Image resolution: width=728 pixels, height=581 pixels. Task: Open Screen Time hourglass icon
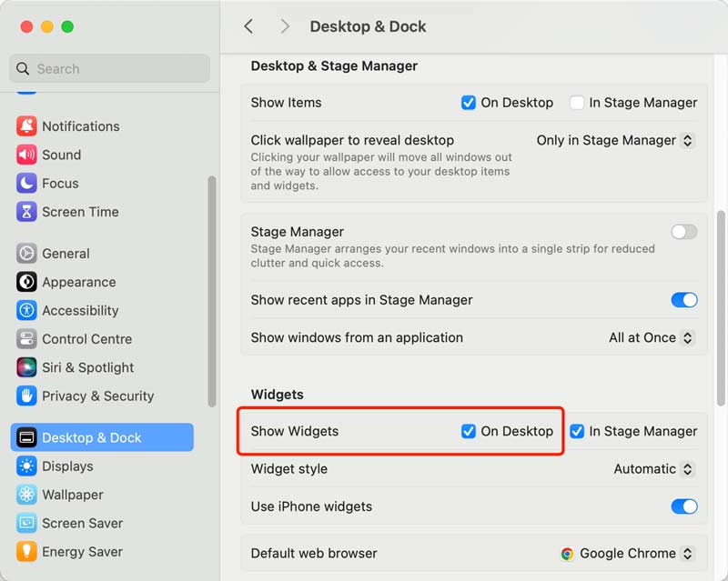click(26, 212)
